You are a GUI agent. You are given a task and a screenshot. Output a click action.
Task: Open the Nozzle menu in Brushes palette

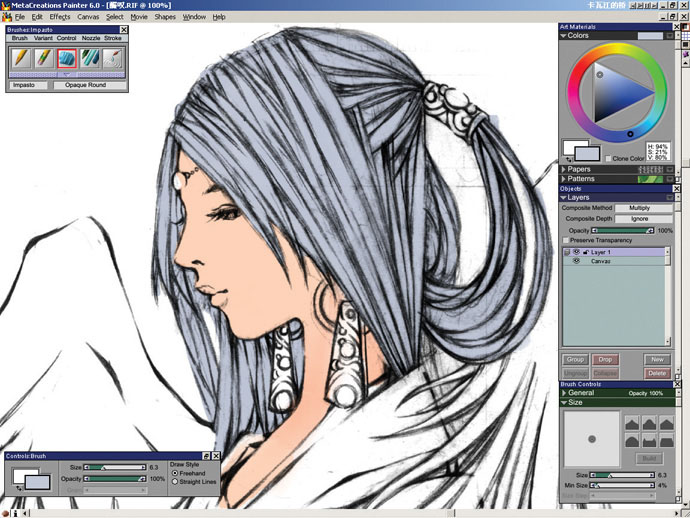pyautogui.click(x=91, y=38)
